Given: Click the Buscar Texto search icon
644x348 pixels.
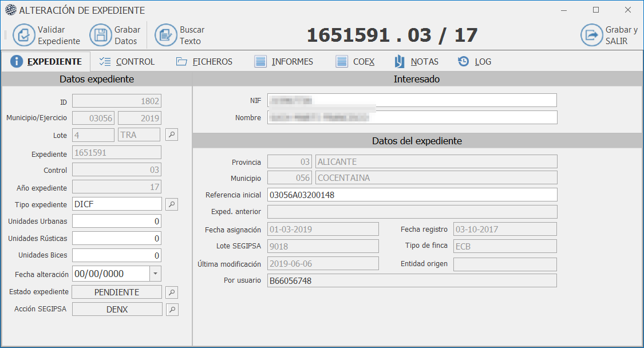Looking at the screenshot, I should (166, 35).
